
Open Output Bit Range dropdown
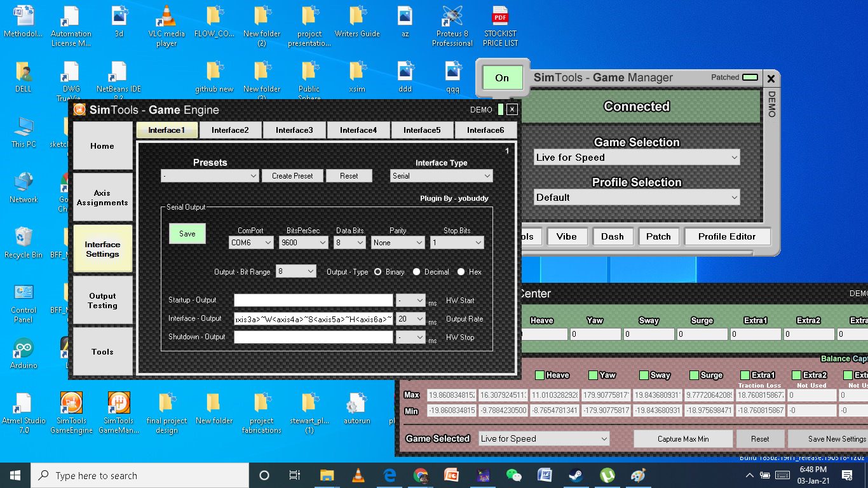point(296,272)
